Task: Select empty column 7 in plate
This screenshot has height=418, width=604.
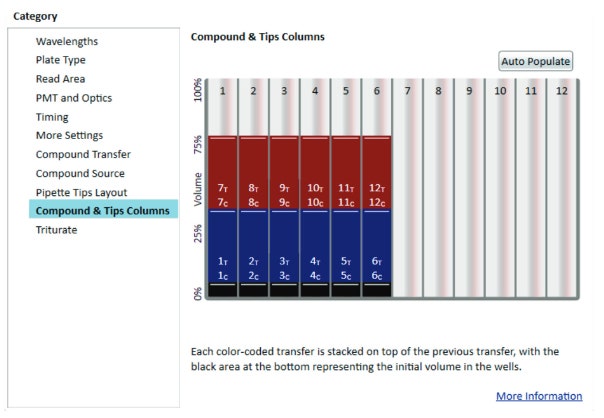Action: click(x=408, y=188)
